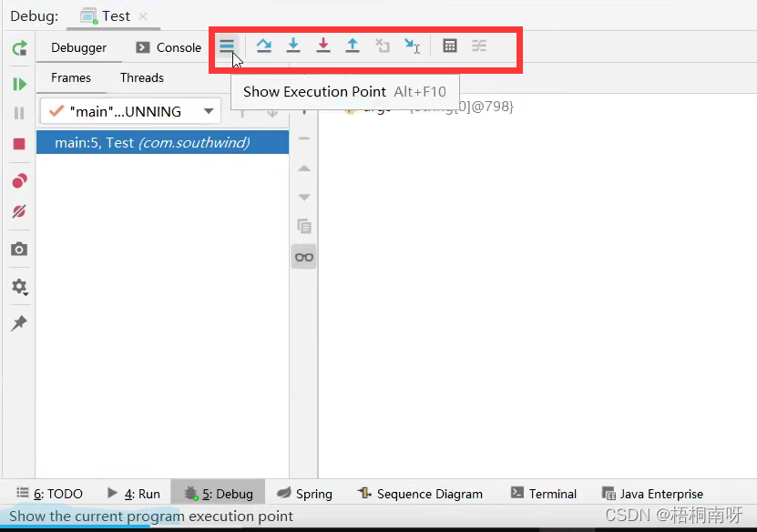Toggle the 5: Debug tool window
Viewport: 757px width, 532px height.
point(219,494)
